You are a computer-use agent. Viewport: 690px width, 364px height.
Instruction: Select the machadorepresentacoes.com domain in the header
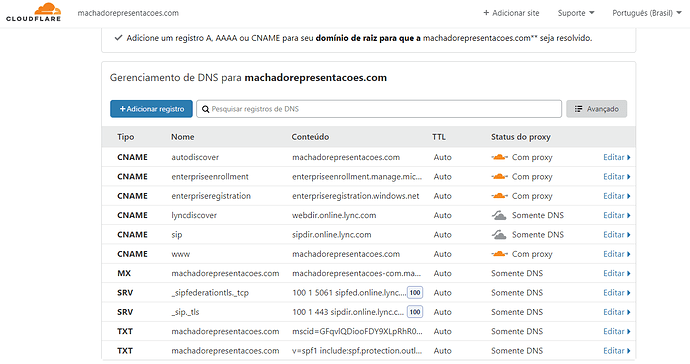128,13
